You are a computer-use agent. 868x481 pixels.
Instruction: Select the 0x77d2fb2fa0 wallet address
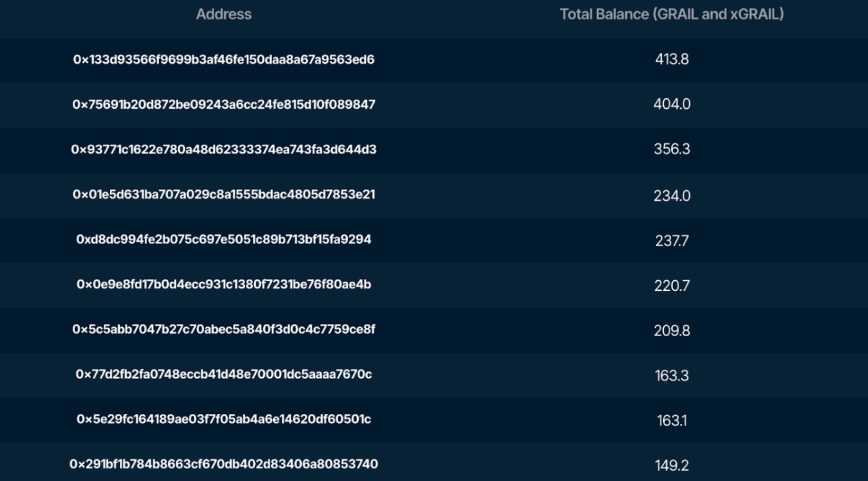pos(224,374)
